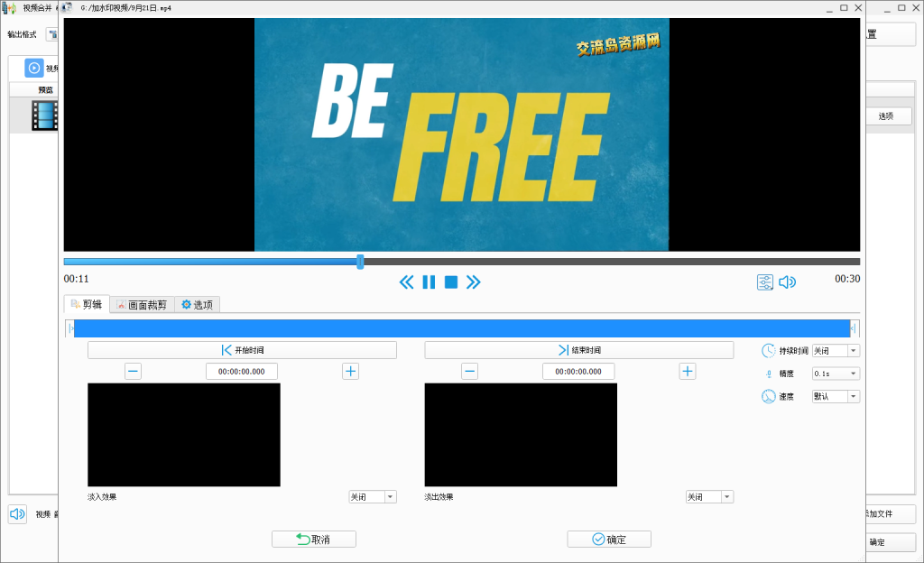Viewport: 924px width, 563px height.
Task: Click the playback progress slider handle
Action: [360, 262]
